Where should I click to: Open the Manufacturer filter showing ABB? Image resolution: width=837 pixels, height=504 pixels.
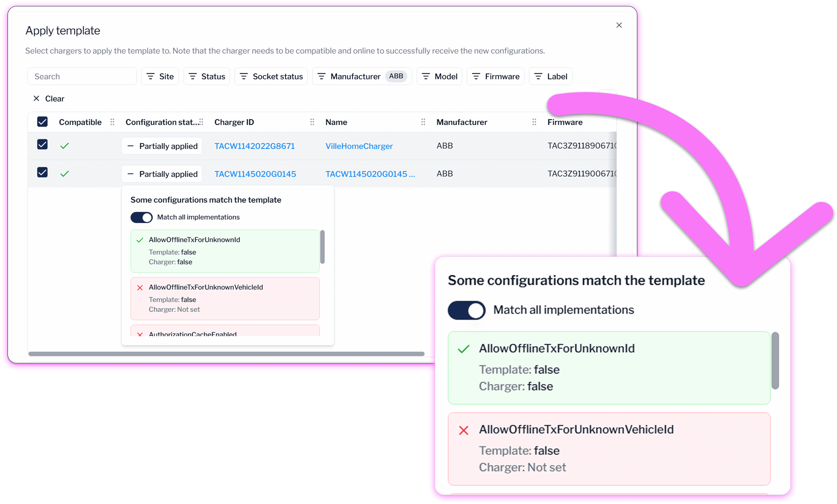(x=362, y=76)
